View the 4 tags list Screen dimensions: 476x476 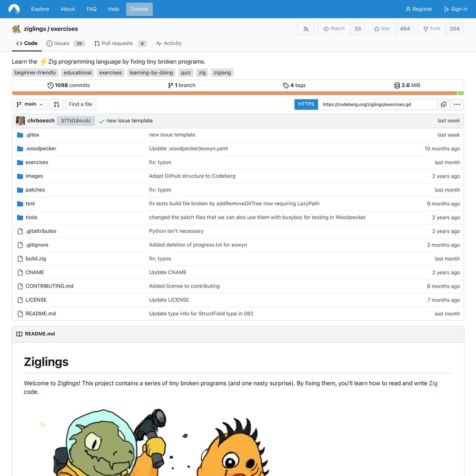[294, 85]
